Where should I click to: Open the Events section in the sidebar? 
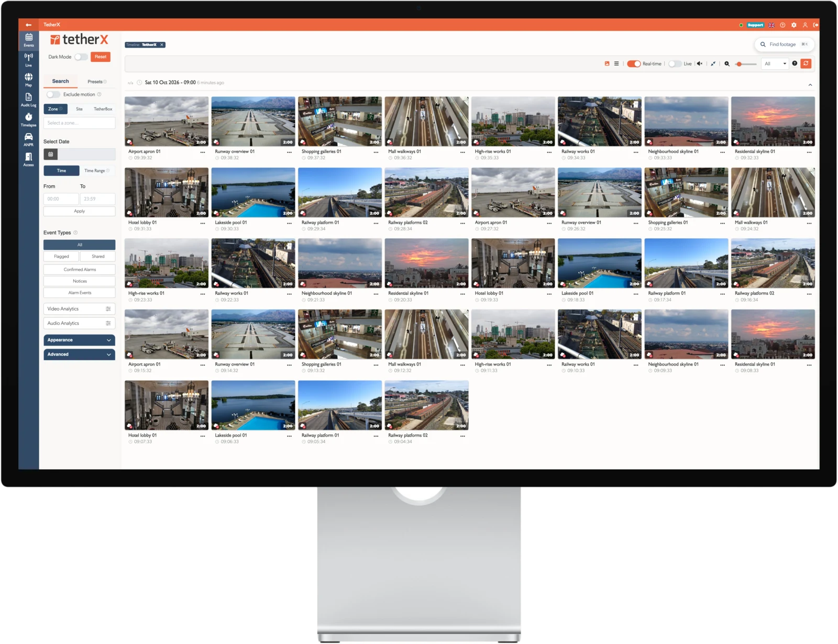28,40
